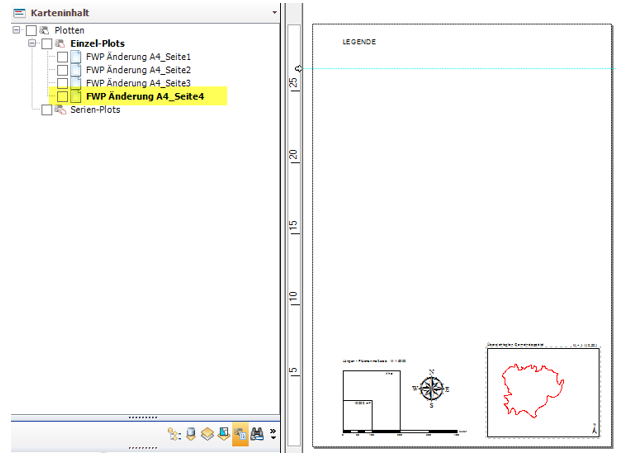Collapse the Einzel-Plots tree node
The image size is (622, 456).
point(33,45)
